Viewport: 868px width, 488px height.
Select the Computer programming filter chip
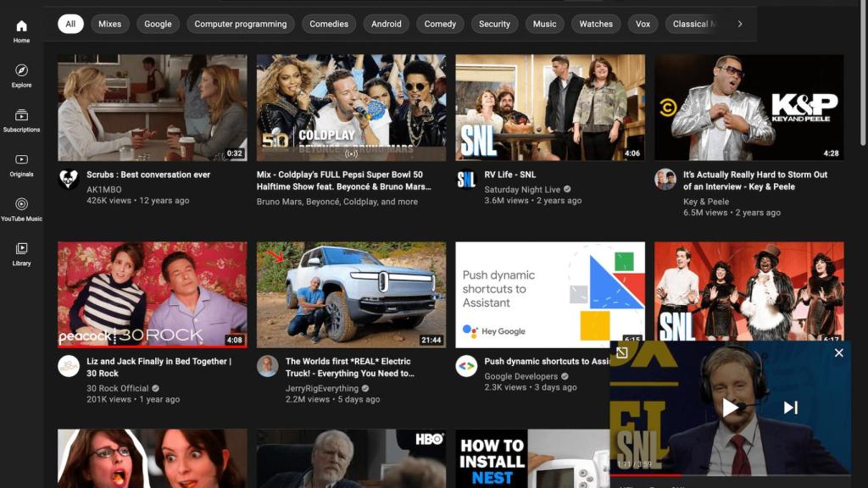tap(240, 24)
